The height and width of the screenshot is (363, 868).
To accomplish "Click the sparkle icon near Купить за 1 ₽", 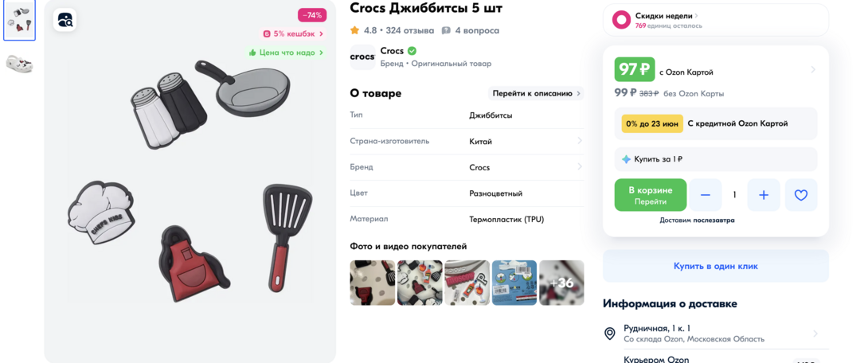I will [626, 159].
